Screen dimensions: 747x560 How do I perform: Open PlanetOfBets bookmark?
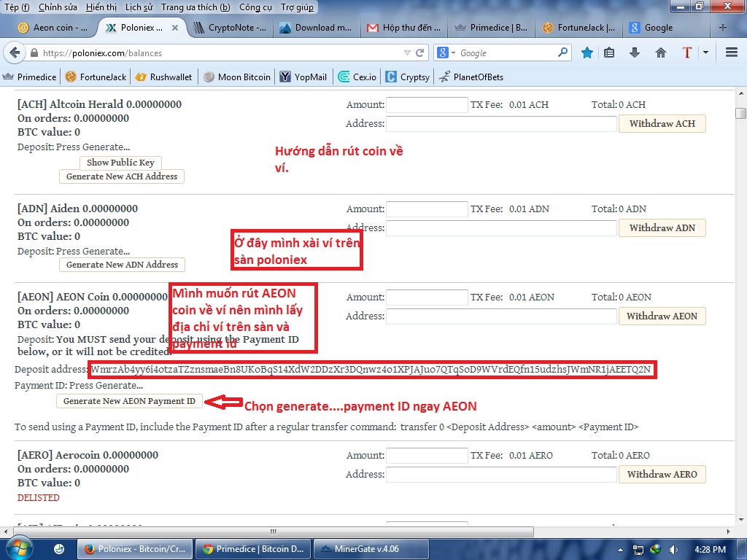click(471, 77)
